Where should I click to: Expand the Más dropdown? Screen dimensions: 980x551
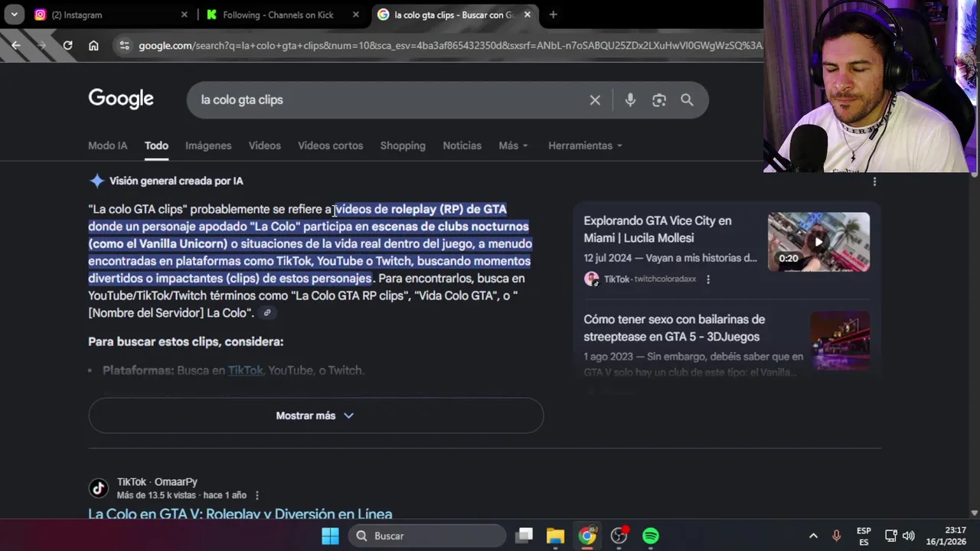[x=513, y=145]
